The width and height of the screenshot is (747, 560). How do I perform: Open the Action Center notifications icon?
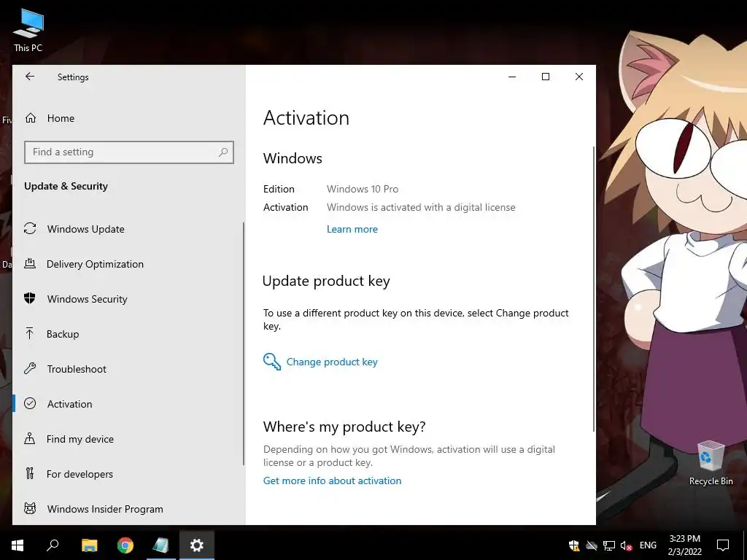[723, 545]
